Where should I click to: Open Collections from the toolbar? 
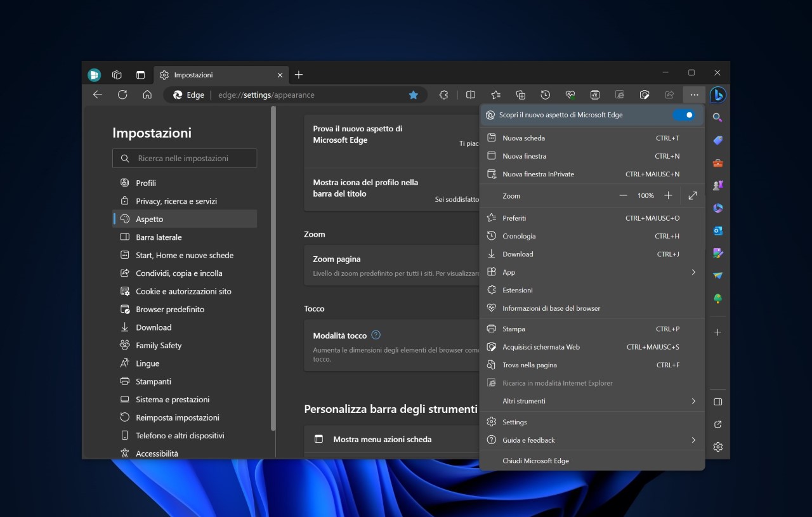pos(521,95)
